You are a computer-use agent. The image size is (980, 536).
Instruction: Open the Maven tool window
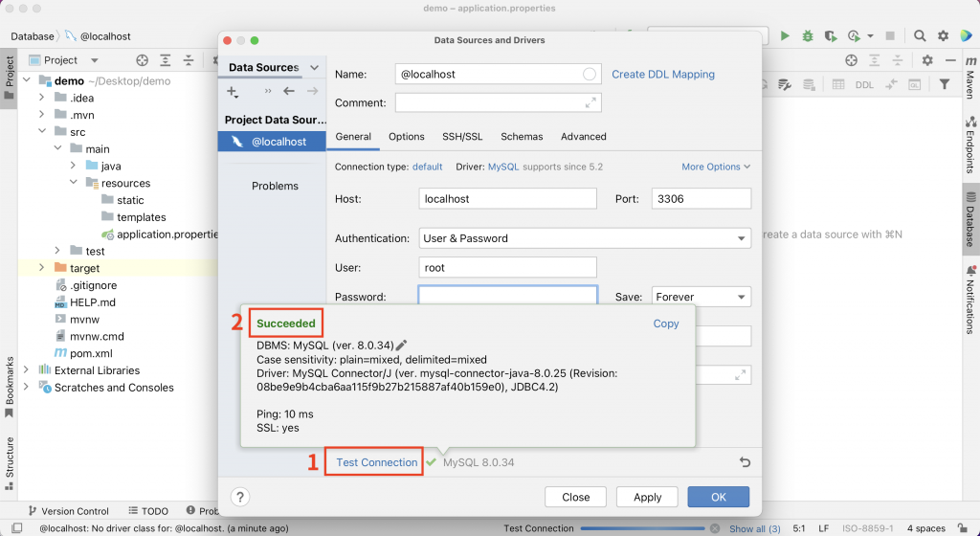click(x=970, y=78)
